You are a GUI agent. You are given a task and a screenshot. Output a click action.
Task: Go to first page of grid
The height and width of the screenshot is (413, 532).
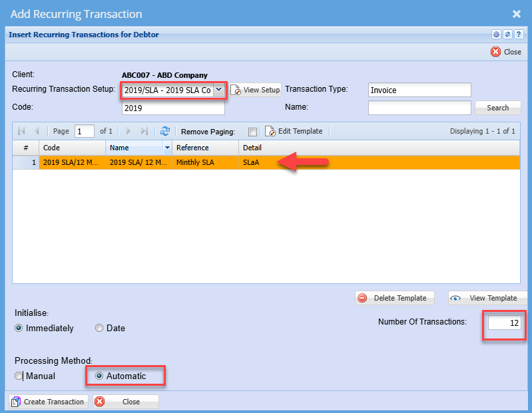click(21, 132)
